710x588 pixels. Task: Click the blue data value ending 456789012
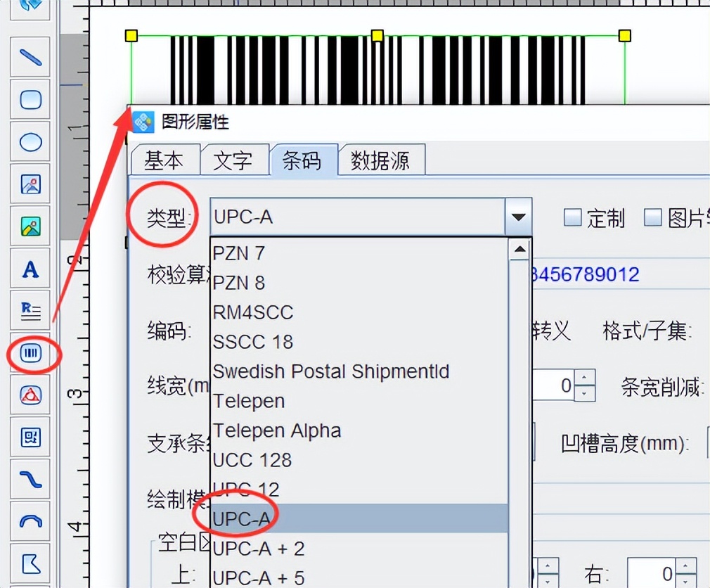point(585,274)
